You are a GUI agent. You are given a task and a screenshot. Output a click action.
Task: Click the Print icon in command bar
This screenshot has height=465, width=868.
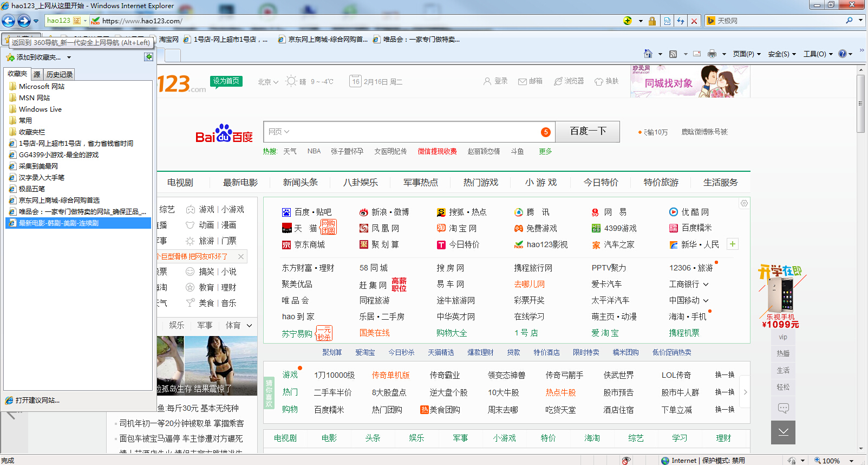pos(712,54)
